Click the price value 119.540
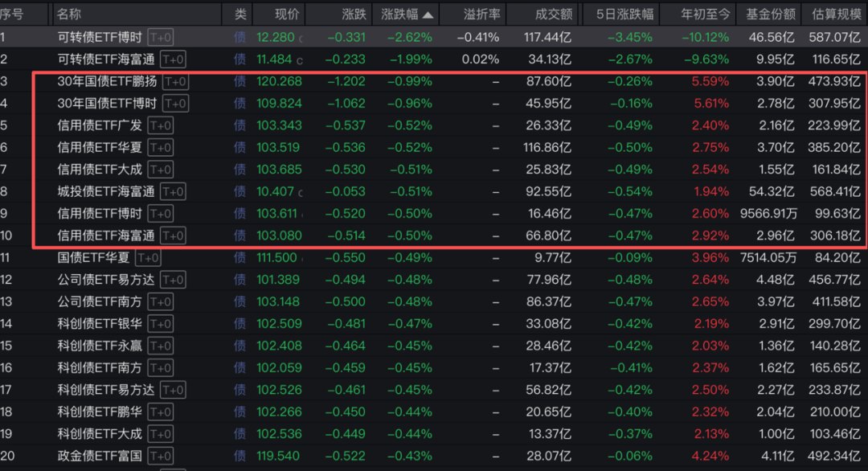 [278, 456]
